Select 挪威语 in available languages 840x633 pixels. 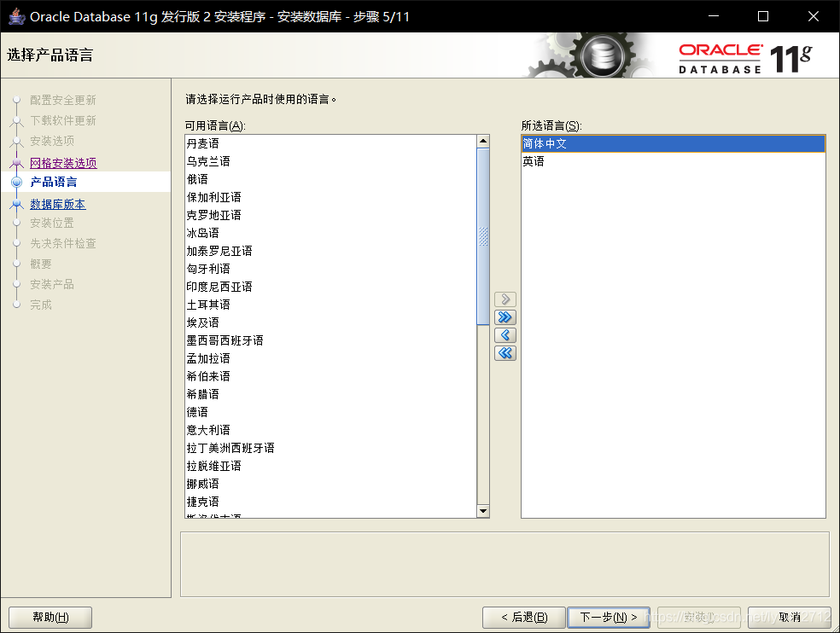(330, 484)
